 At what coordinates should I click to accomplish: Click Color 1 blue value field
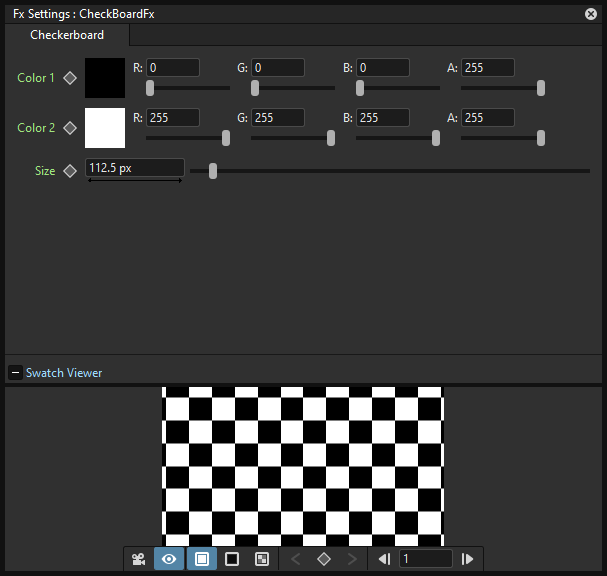382,68
